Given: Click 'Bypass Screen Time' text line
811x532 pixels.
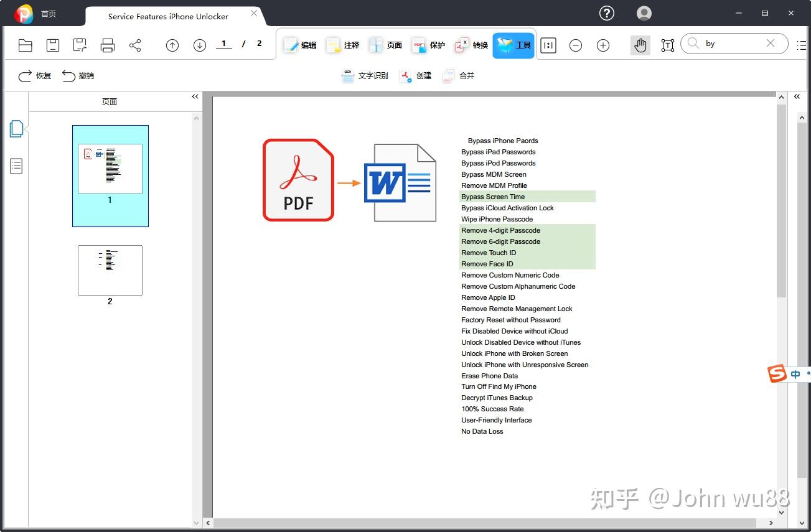Looking at the screenshot, I should tap(493, 197).
